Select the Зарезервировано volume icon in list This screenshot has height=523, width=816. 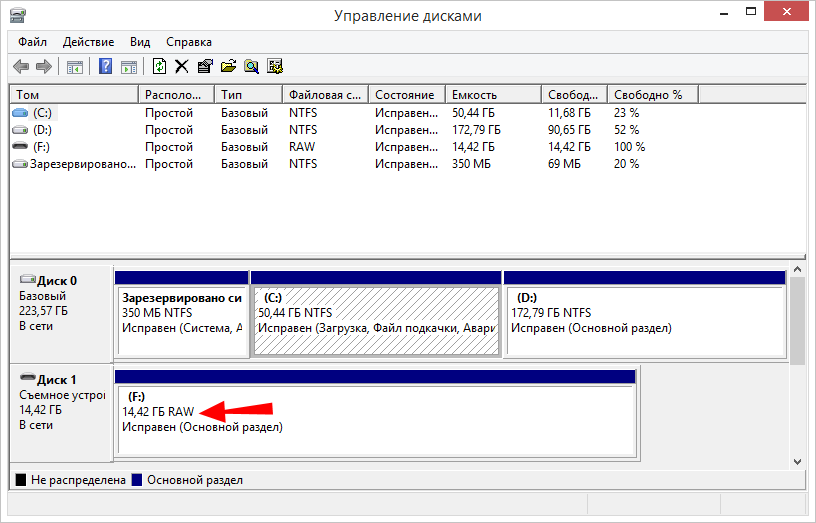tap(20, 164)
